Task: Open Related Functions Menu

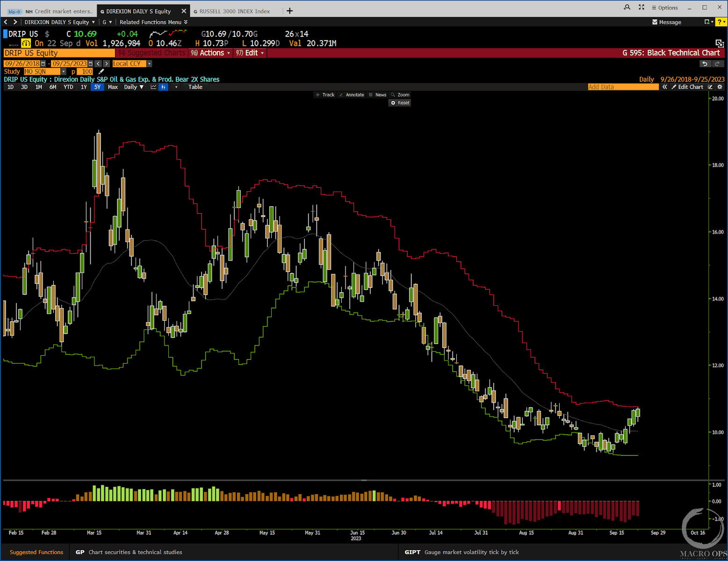Action: [x=153, y=22]
